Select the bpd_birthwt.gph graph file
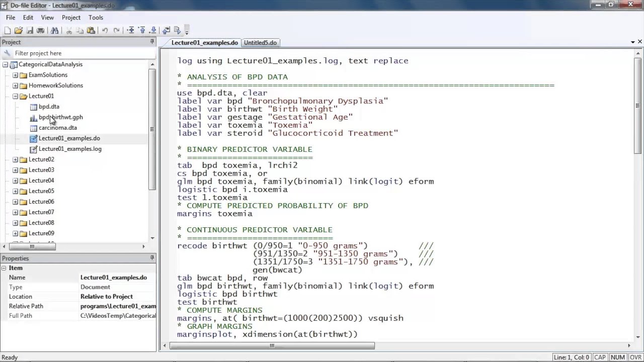Image resolution: width=644 pixels, height=362 pixels. click(61, 117)
